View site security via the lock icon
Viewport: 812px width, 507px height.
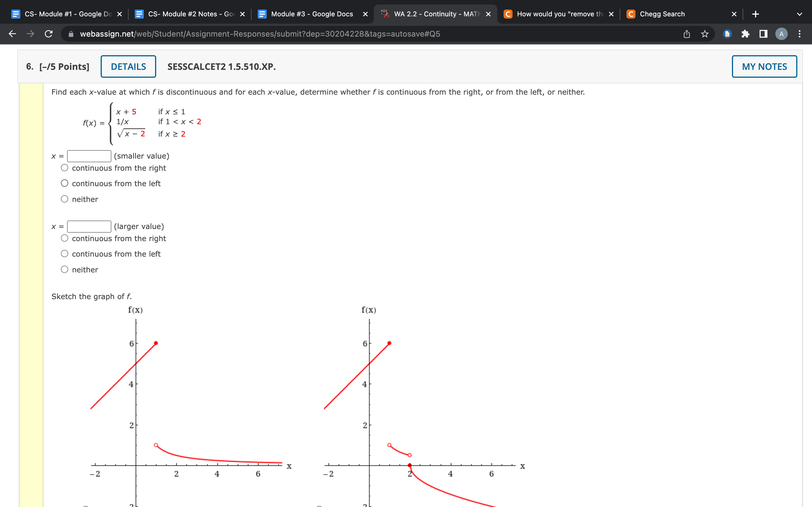pos(70,34)
